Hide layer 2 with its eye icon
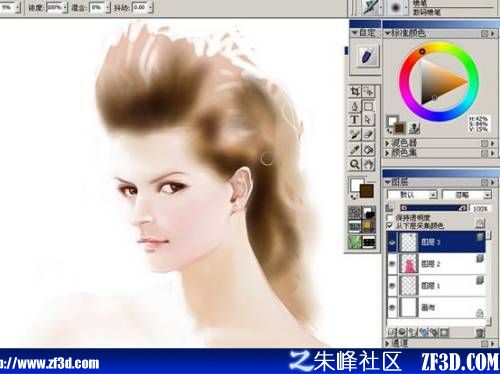This screenshot has width=500, height=374. coord(392,264)
